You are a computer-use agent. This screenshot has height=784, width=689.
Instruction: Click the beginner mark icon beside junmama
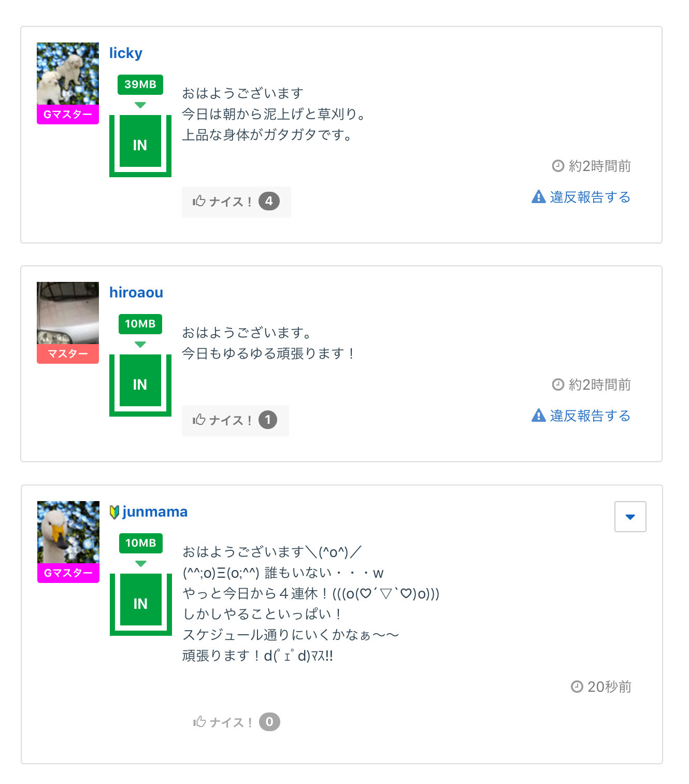point(114,512)
